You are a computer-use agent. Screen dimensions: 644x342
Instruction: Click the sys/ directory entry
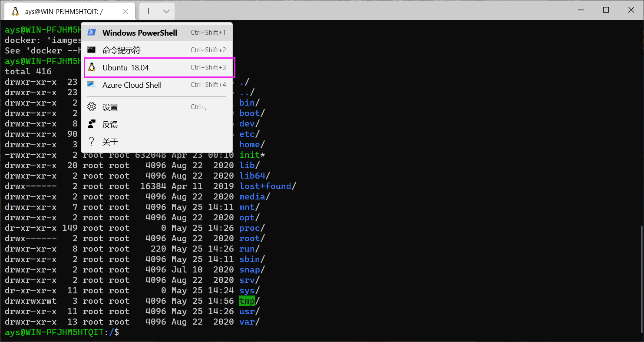pos(250,290)
